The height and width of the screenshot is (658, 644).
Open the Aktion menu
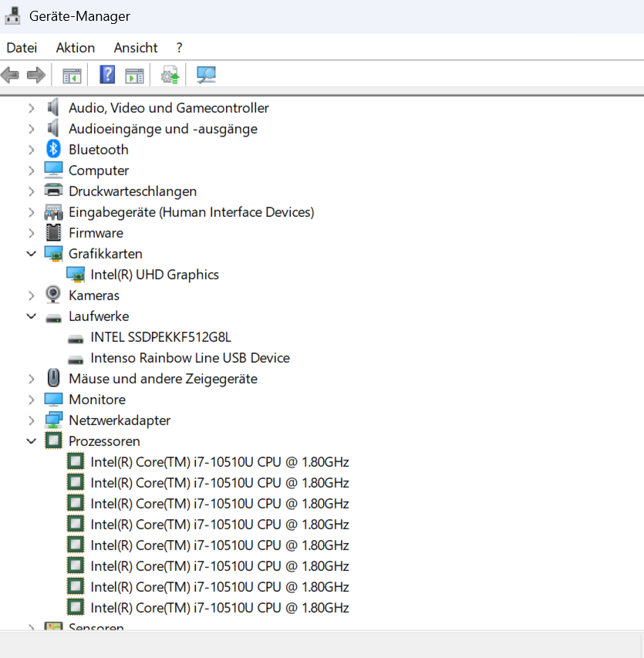(x=76, y=48)
